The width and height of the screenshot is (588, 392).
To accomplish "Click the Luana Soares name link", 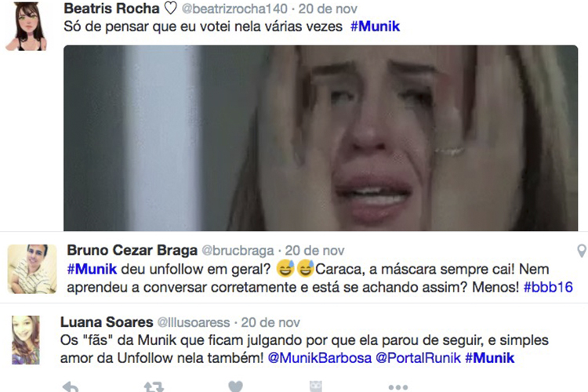I will [x=107, y=322].
